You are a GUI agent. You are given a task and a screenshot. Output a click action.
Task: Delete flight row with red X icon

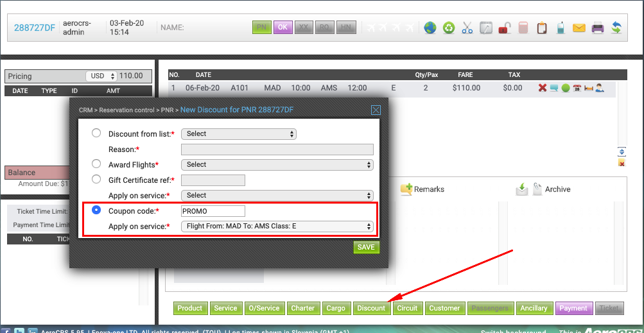point(543,87)
